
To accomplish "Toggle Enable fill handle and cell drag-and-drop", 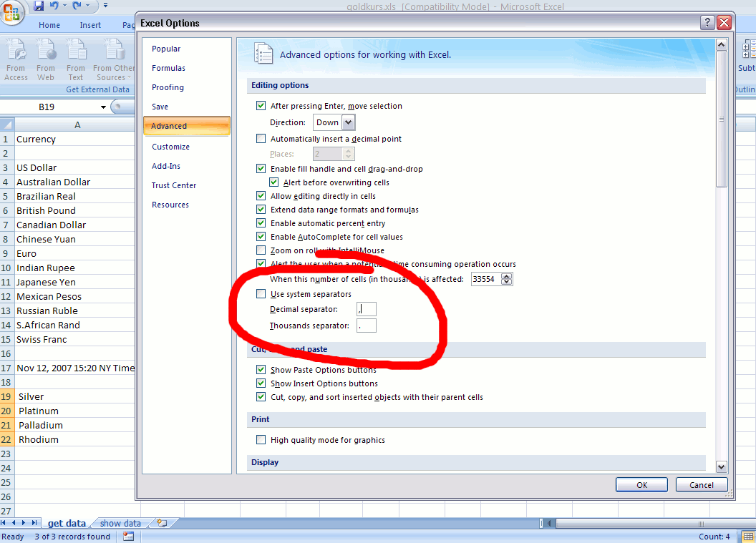I will [x=261, y=169].
